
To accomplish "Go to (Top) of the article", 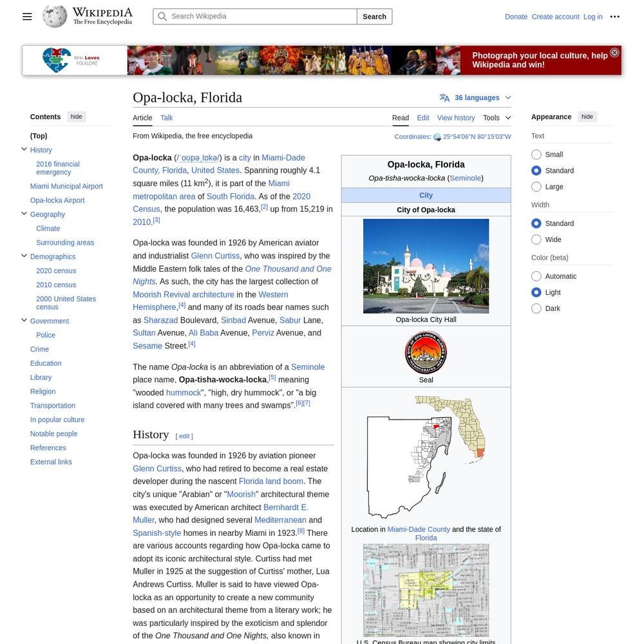I will (39, 135).
